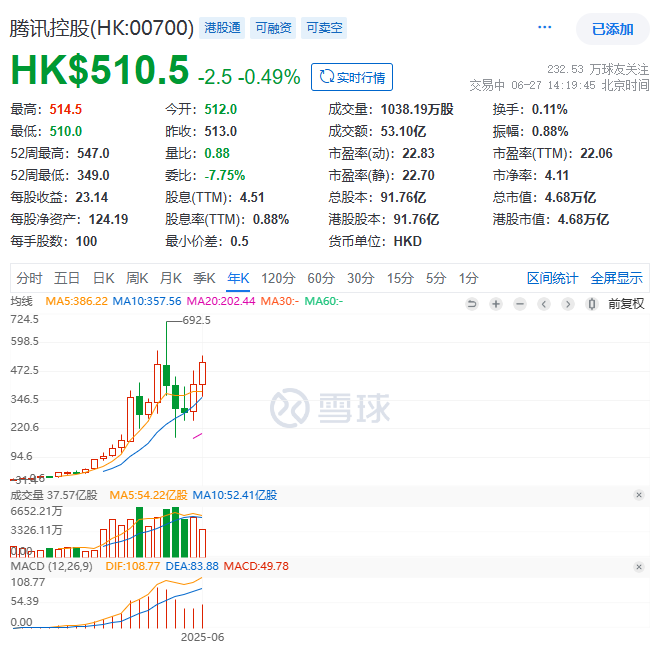
Task: Click the 232.53 万球友关注 follower count
Action: [598, 69]
